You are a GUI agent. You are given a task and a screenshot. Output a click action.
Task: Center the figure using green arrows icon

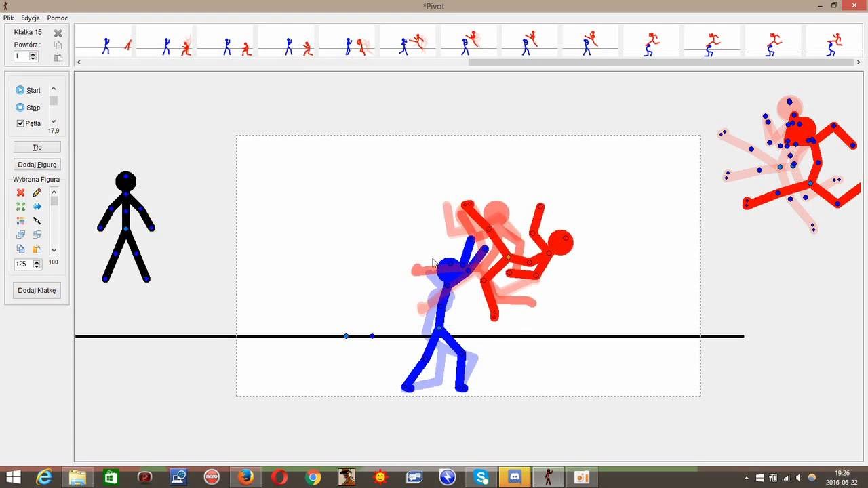coord(20,207)
